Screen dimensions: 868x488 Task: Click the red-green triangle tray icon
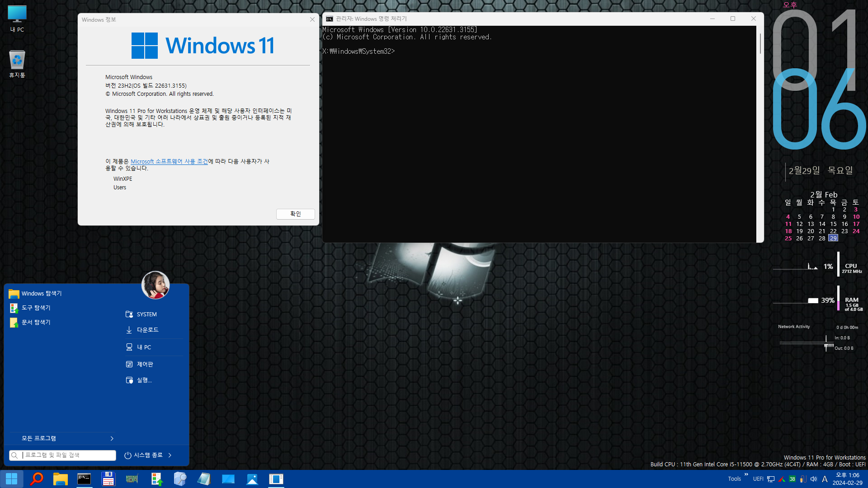click(782, 479)
